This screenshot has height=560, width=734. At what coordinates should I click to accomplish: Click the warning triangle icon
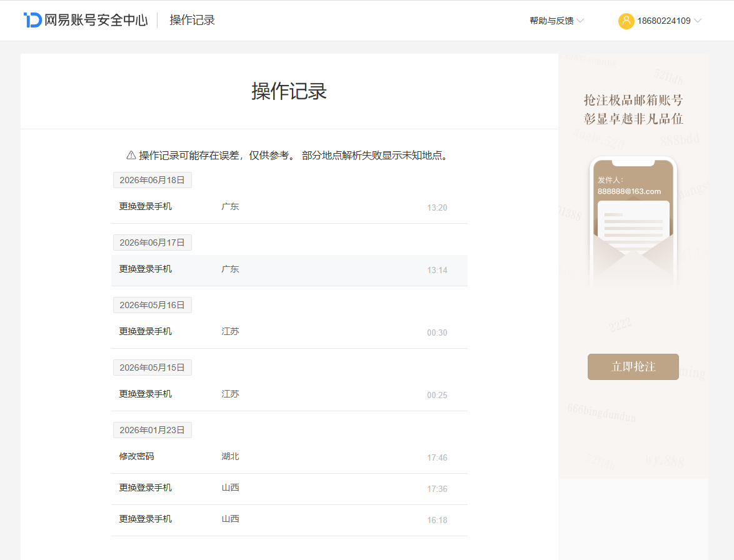pyautogui.click(x=131, y=156)
